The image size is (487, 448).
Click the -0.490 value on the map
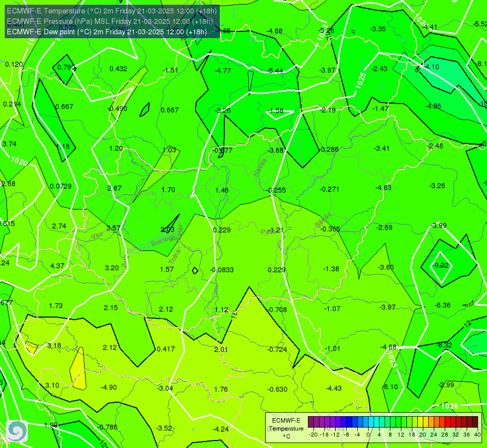tap(117, 109)
